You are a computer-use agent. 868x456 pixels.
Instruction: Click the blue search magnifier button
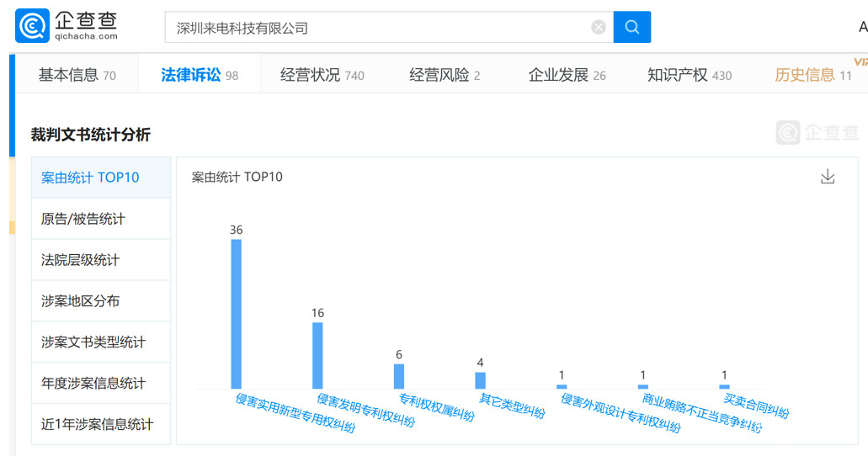[x=632, y=27]
